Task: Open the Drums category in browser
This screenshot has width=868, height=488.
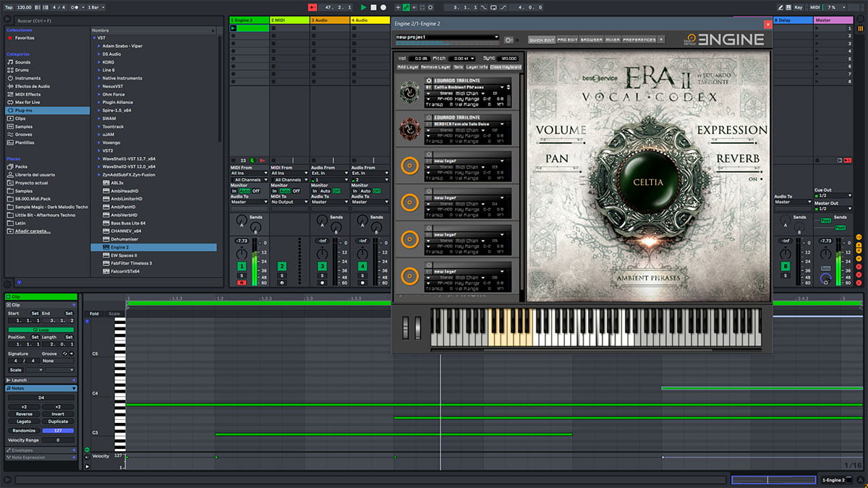Action: click(22, 70)
